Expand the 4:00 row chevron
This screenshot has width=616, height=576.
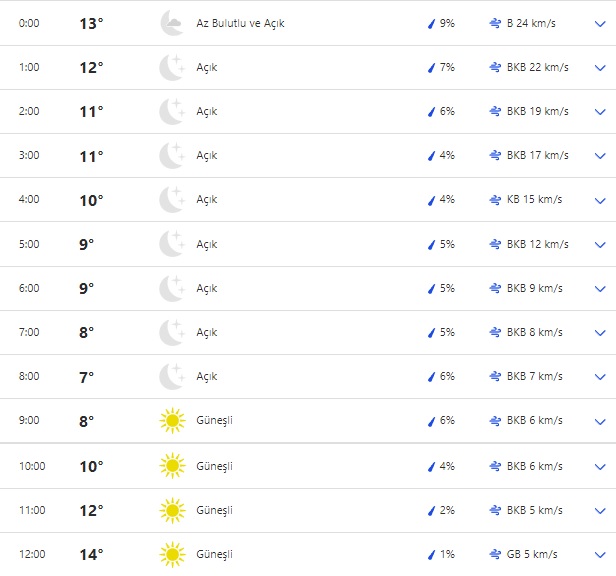pos(600,200)
